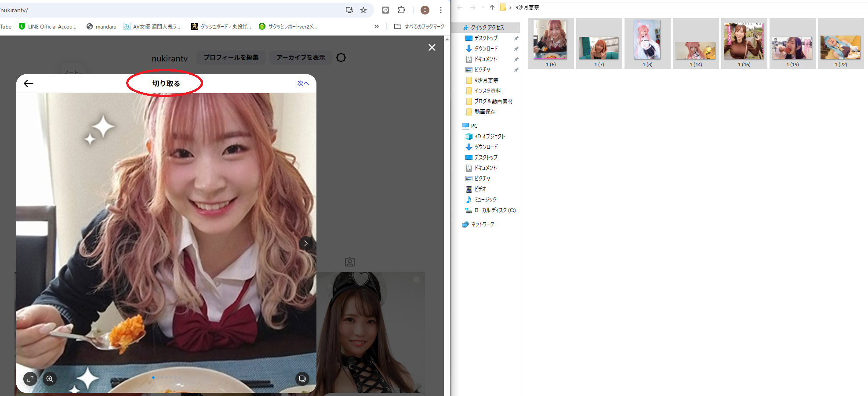Close the post creation overlay with X
The width and height of the screenshot is (868, 396).
point(432,47)
